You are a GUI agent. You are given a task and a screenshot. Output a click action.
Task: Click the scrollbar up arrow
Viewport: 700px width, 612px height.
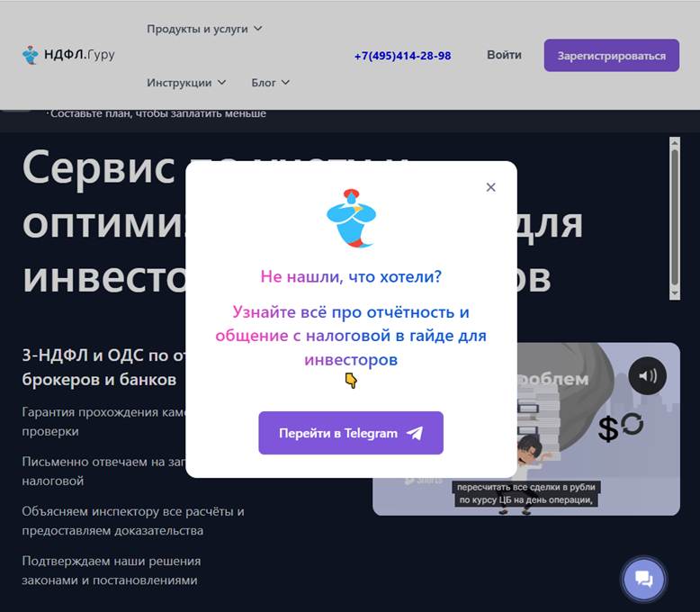(x=675, y=143)
